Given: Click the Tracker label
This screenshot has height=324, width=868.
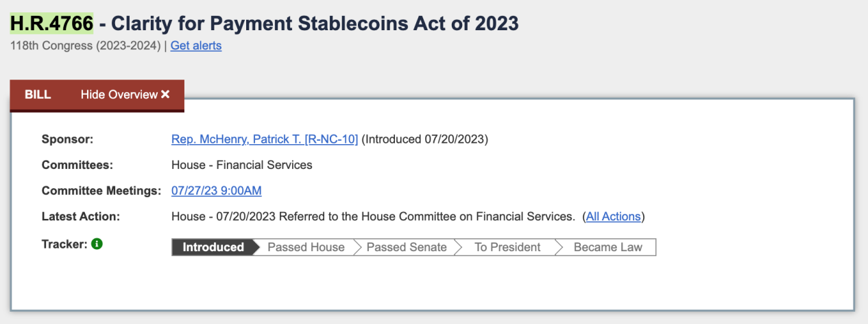Looking at the screenshot, I should tap(64, 244).
